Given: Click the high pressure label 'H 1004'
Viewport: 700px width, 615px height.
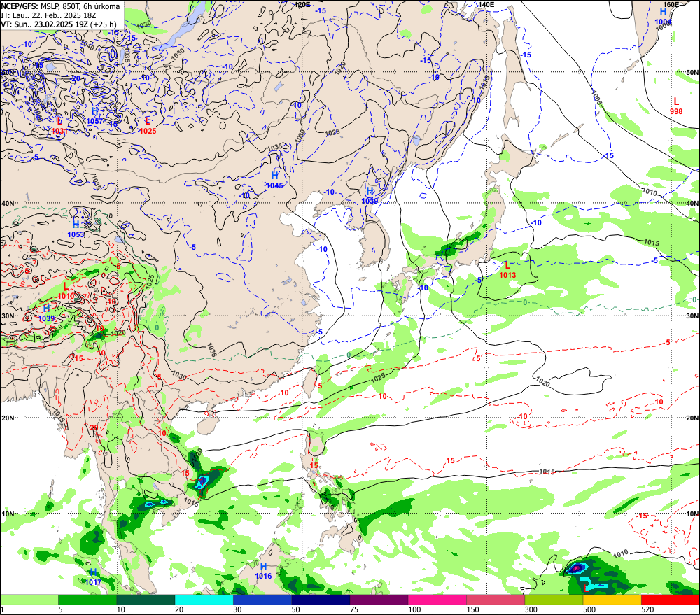Looking at the screenshot, I should pyautogui.click(x=663, y=17).
